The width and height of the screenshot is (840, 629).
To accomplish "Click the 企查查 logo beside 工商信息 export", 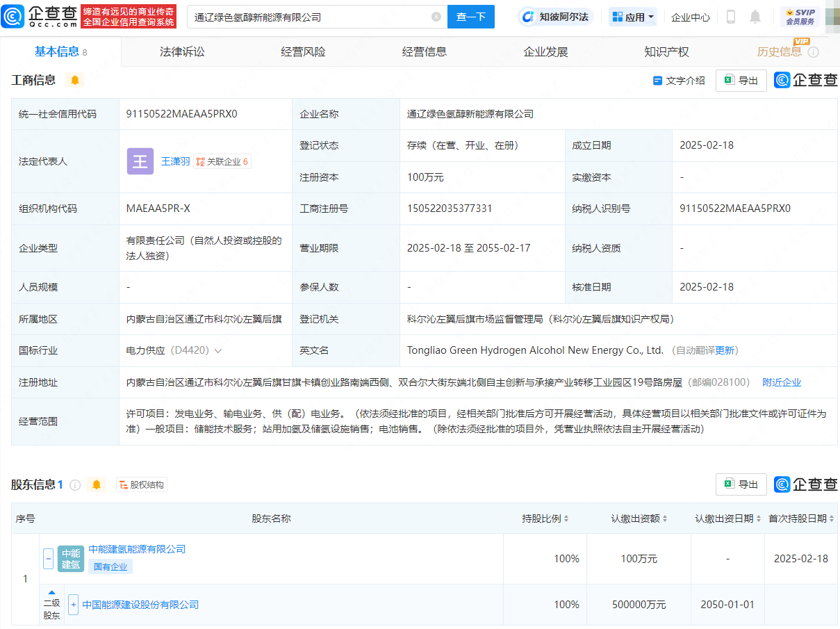I will pyautogui.click(x=806, y=81).
